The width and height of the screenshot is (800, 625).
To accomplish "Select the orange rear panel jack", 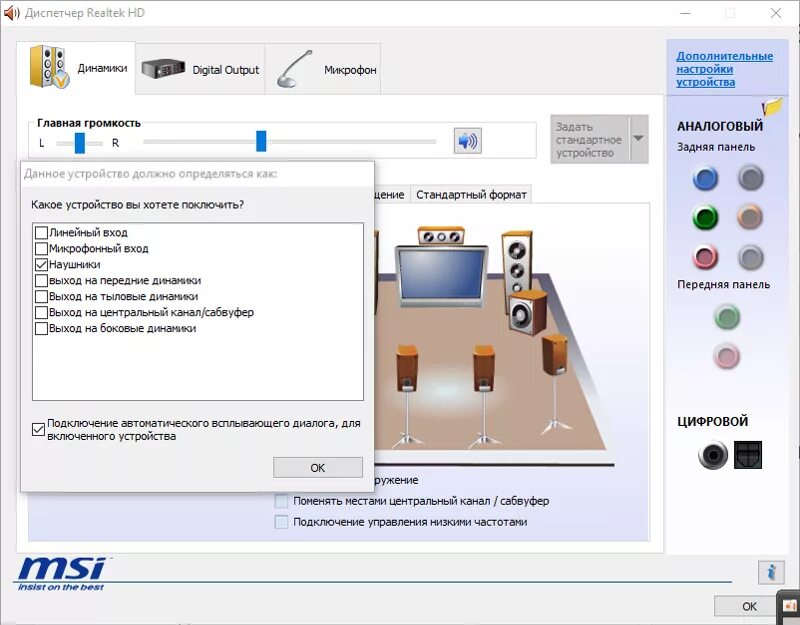I will [x=749, y=217].
